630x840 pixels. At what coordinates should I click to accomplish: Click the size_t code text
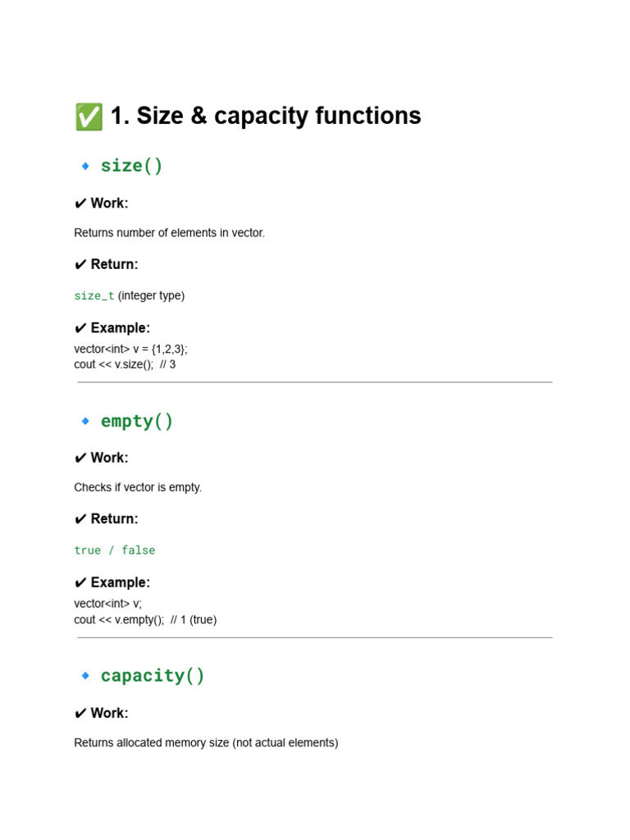[94, 295]
